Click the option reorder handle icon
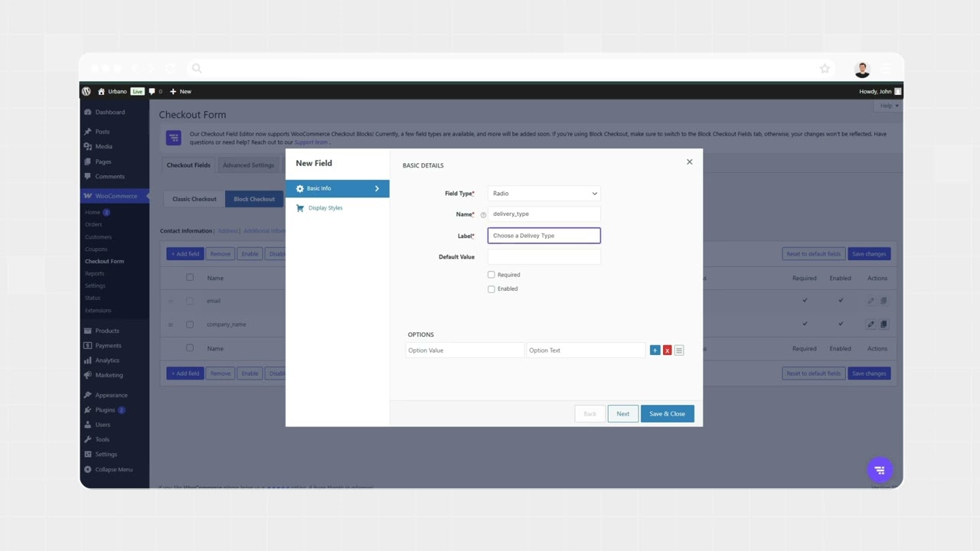The width and height of the screenshot is (980, 551). pyautogui.click(x=679, y=350)
